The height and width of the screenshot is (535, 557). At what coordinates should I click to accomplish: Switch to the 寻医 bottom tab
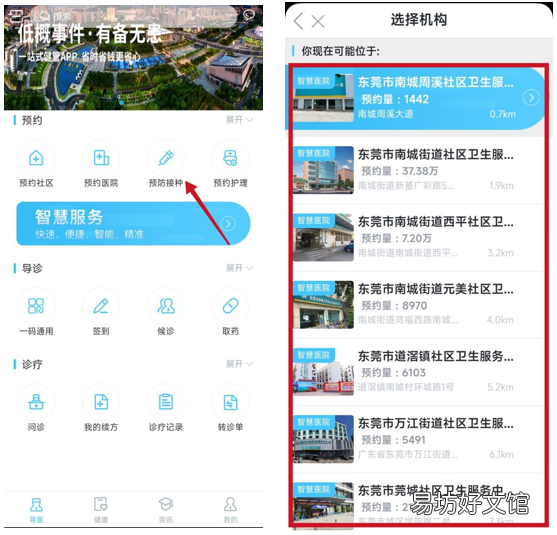pyautogui.click(x=36, y=510)
